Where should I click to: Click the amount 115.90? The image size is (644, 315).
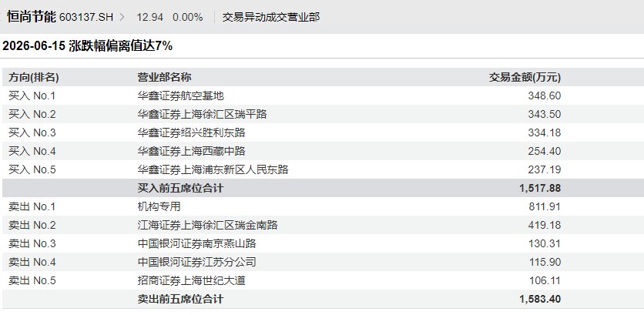coord(544,262)
